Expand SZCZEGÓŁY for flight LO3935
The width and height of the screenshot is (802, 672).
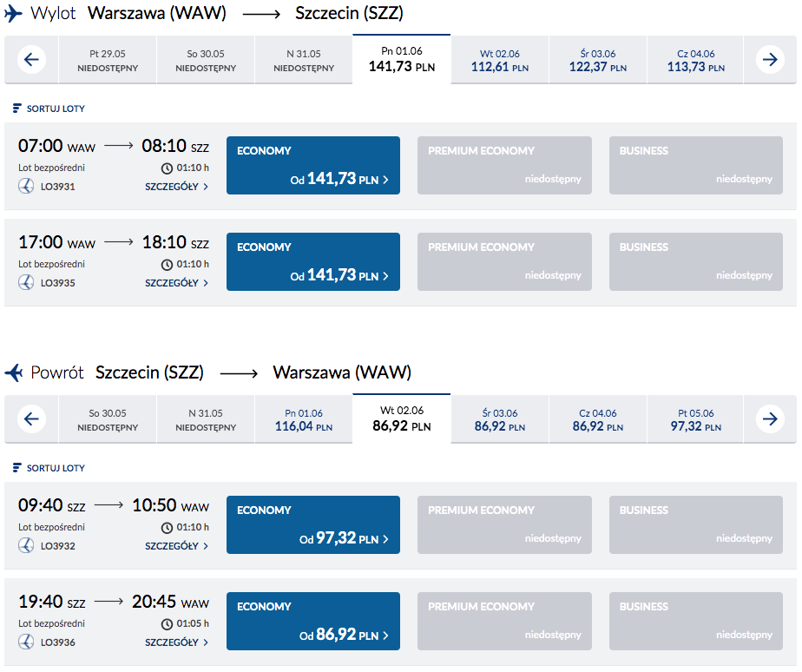tap(176, 282)
